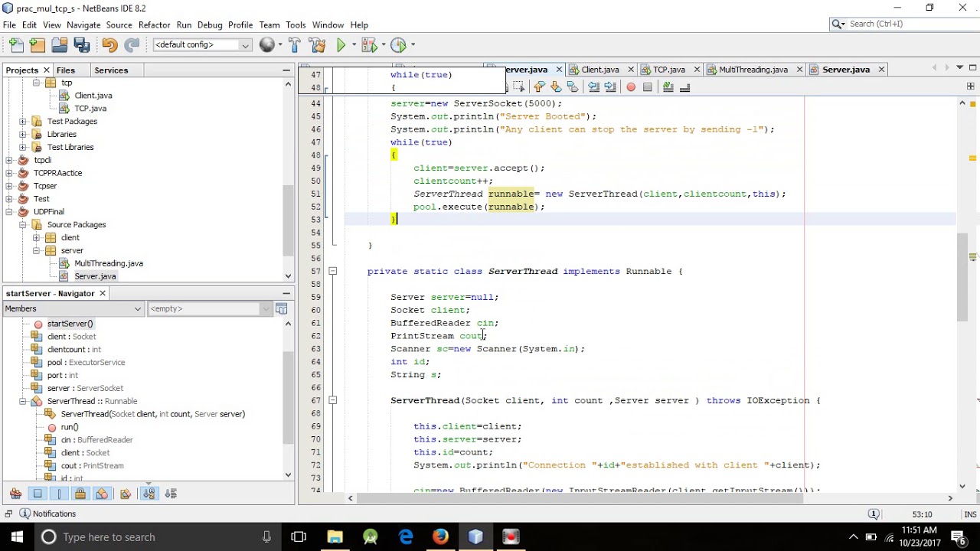
Task: Toggle Sort by Name in Navigator
Action: click(149, 494)
